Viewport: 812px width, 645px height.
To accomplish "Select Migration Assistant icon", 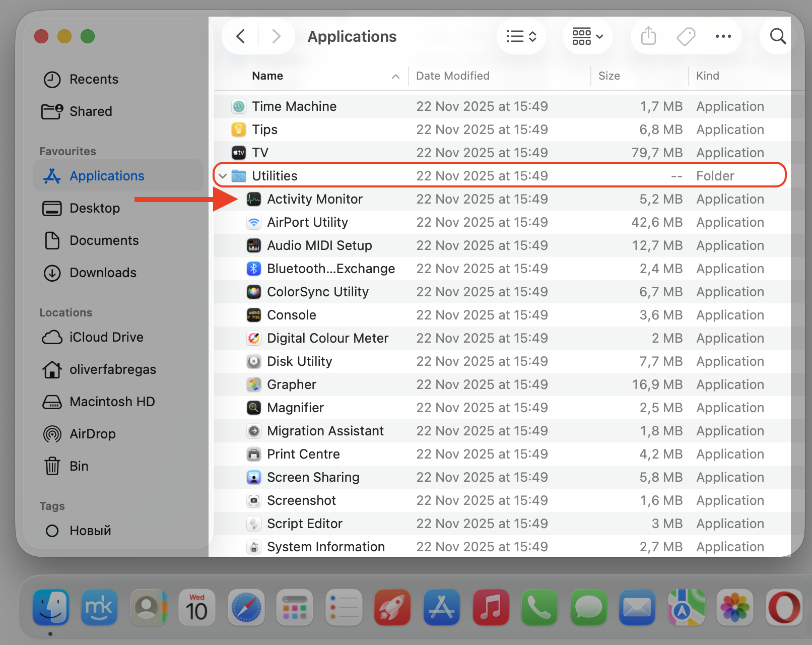I will click(x=254, y=431).
